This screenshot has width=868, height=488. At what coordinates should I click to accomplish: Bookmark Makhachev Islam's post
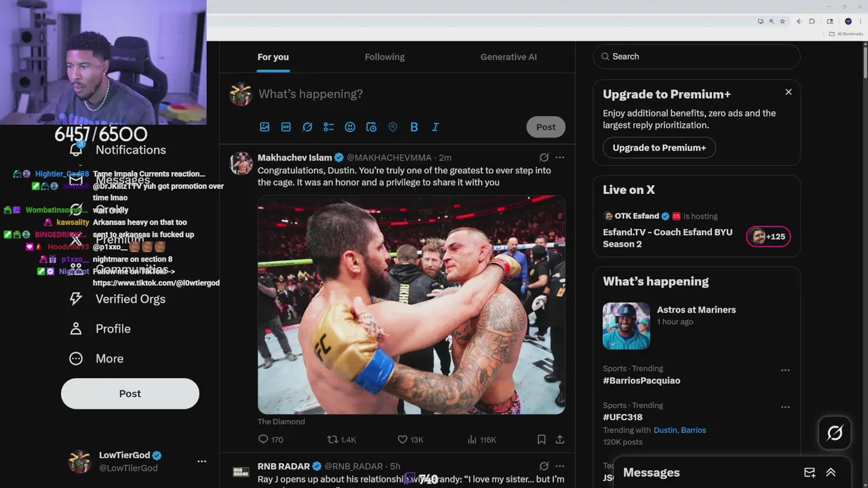[541, 440]
